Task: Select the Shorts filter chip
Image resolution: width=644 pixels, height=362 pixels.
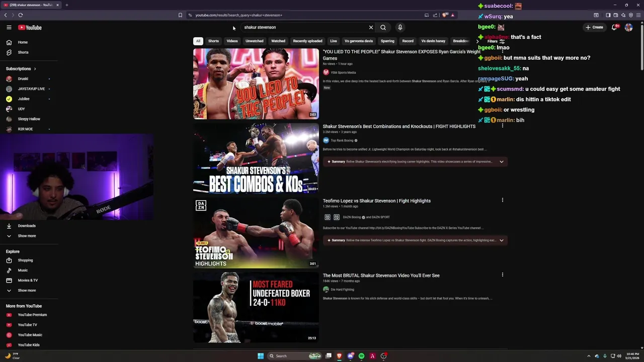Action: point(213,41)
